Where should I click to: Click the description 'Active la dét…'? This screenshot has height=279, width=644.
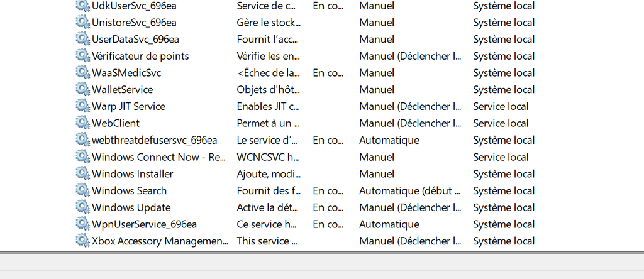(267, 207)
